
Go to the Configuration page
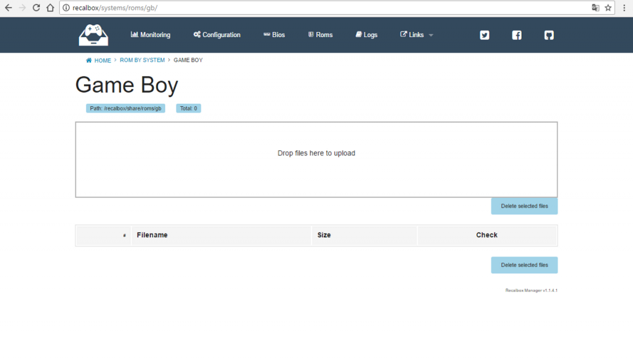click(216, 35)
